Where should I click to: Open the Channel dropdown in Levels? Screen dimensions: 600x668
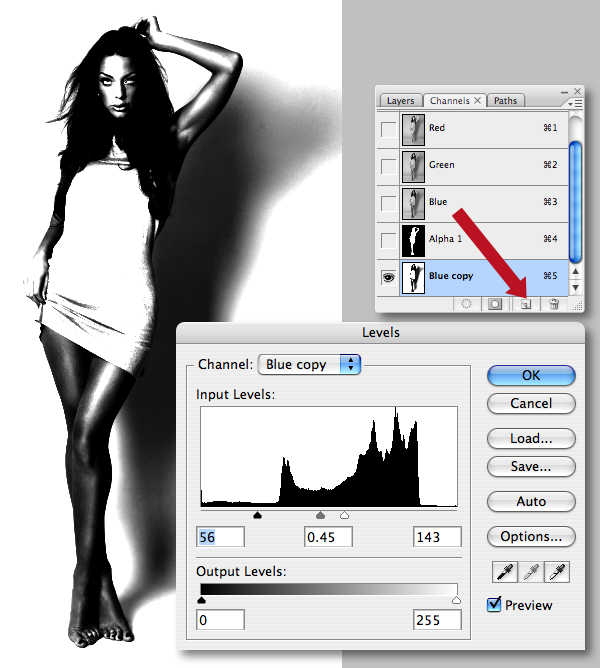[x=309, y=365]
